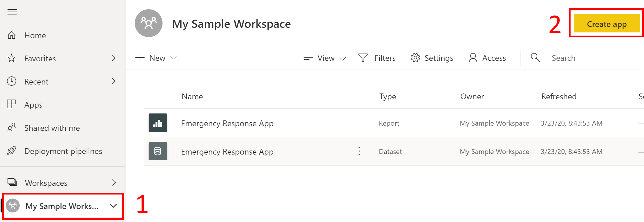Click the Apps grid icon
The width and height of the screenshot is (644, 222).
[11, 104]
